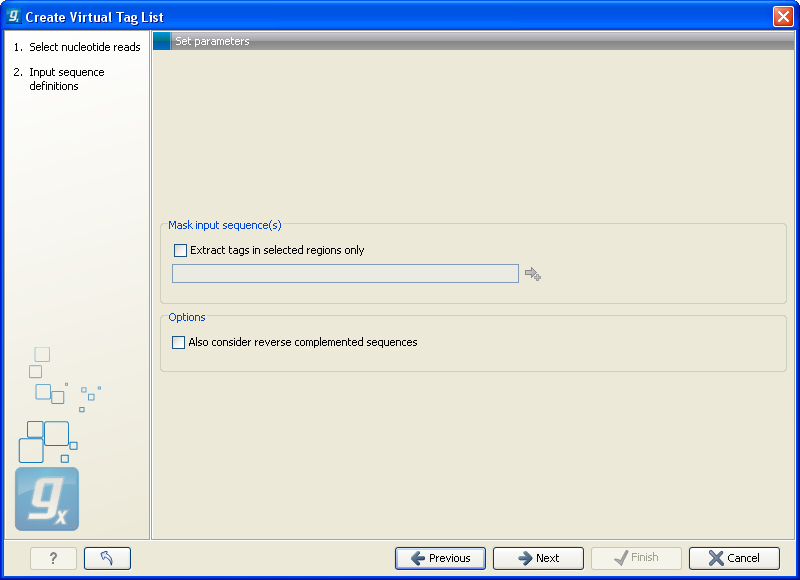This screenshot has height=580, width=800.
Task: Click the Create Virtual Tag List title bar
Action: coord(400,17)
